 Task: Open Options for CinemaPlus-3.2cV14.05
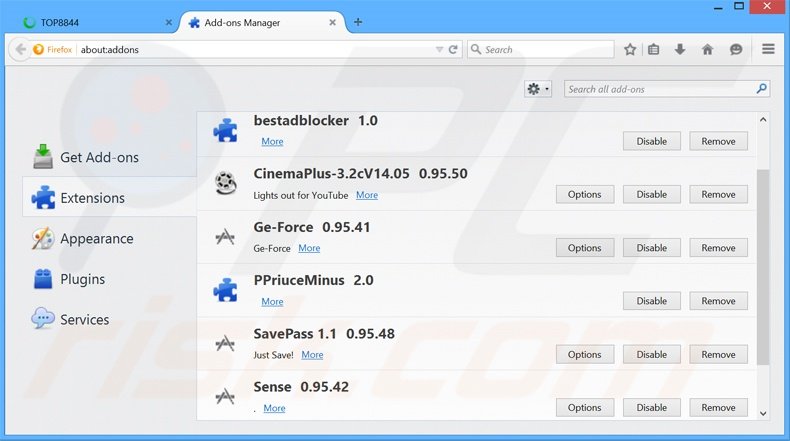584,194
